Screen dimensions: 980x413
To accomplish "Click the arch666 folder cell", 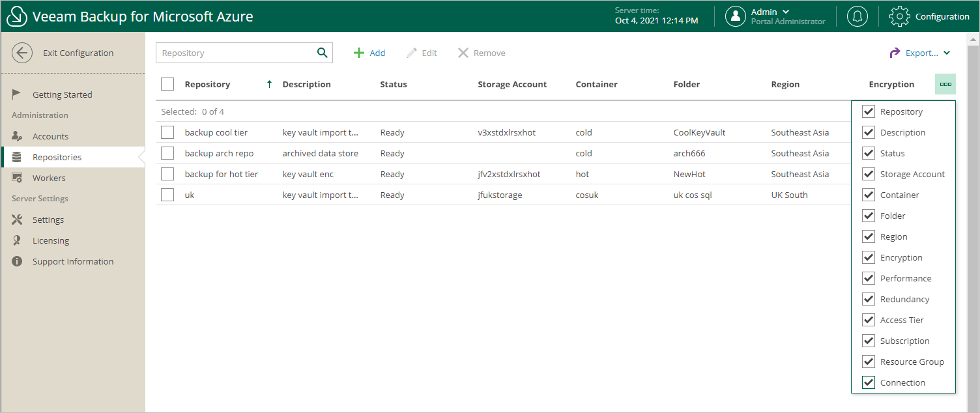I will coord(689,153).
